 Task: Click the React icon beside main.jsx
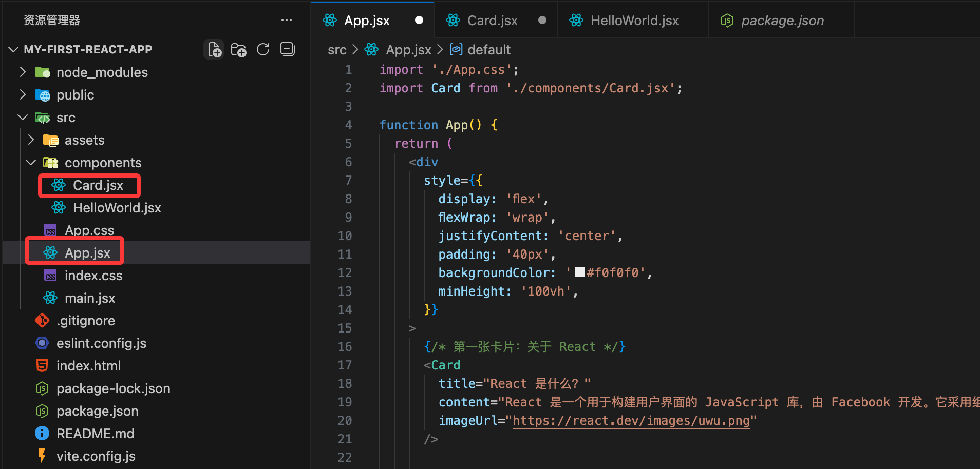[x=50, y=298]
